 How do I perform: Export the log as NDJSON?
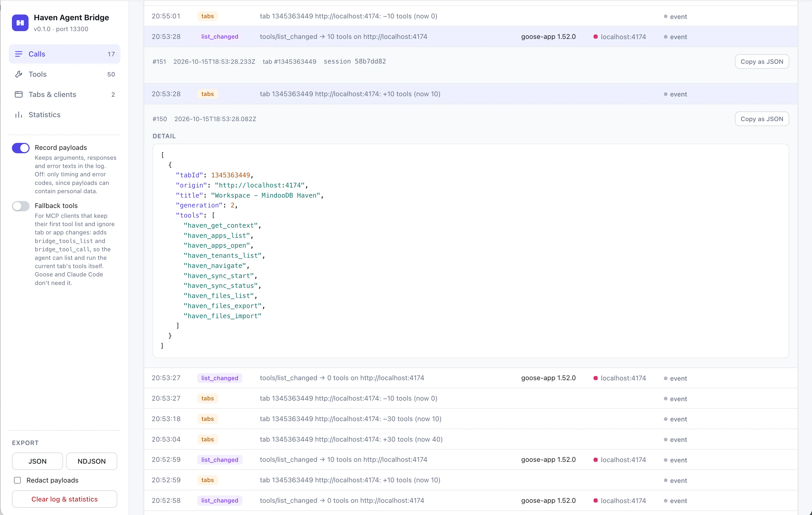tap(92, 461)
